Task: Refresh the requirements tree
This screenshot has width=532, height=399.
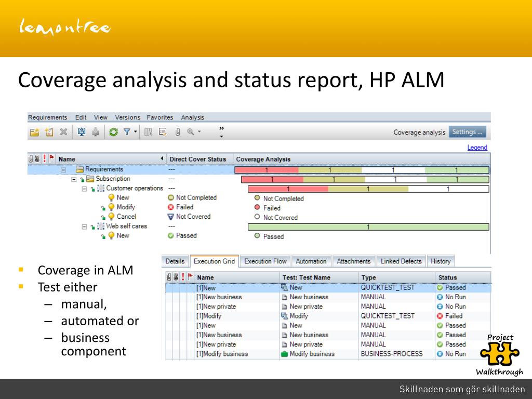Action: point(113,132)
